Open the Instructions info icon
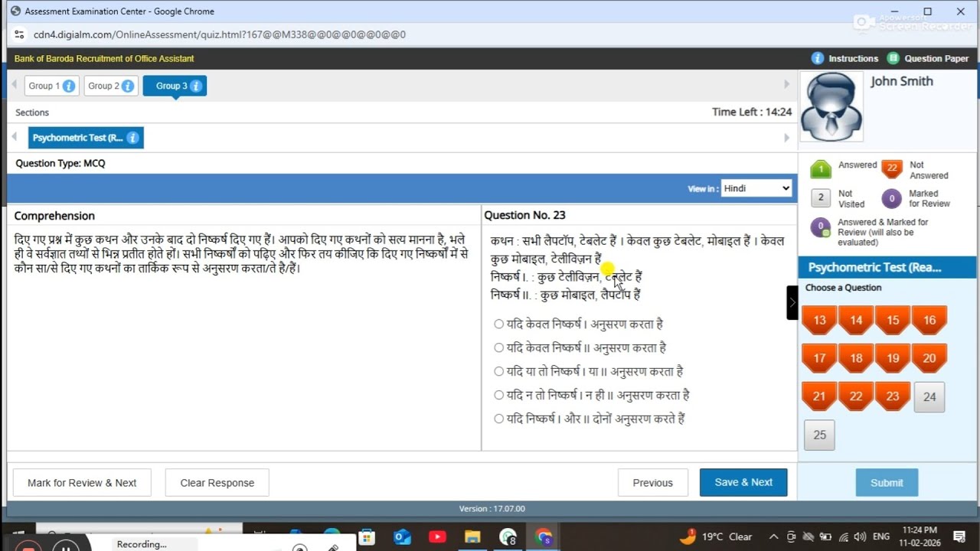This screenshot has height=551, width=980. 818,58
